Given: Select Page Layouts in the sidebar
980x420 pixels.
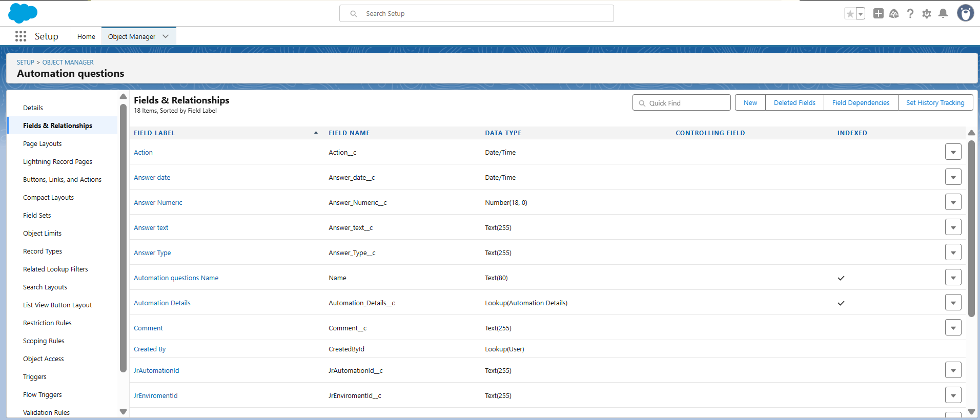Looking at the screenshot, I should [x=42, y=144].
